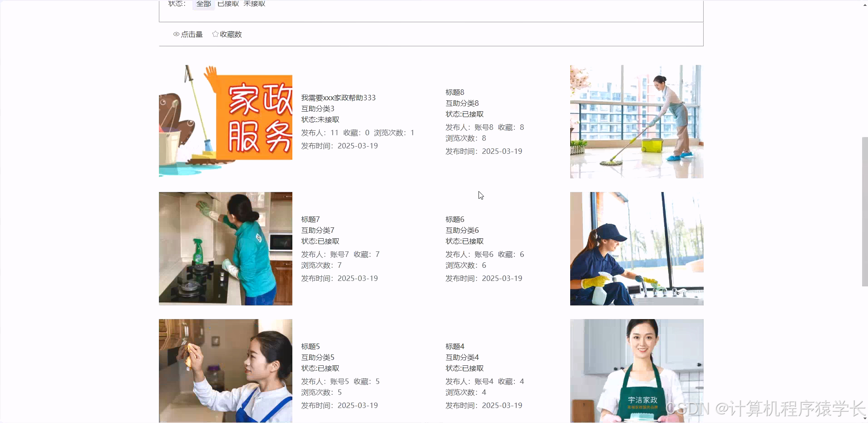Open the post titled 标题6
This screenshot has width=868, height=423.
coord(454,219)
